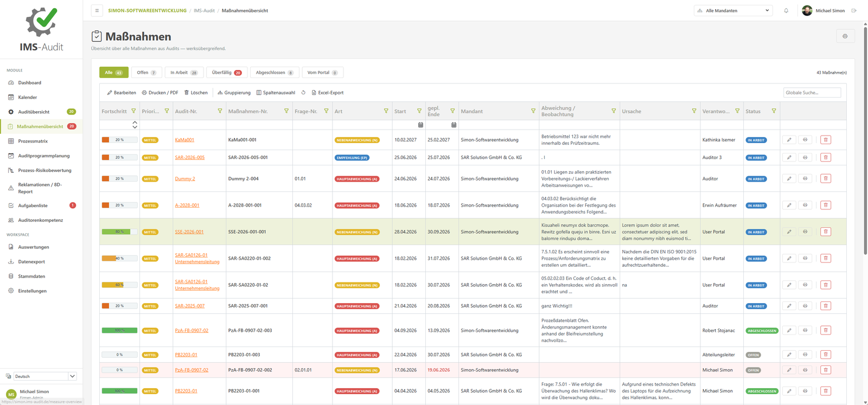Click the IMS-Audit breadcrumb link

pos(204,10)
